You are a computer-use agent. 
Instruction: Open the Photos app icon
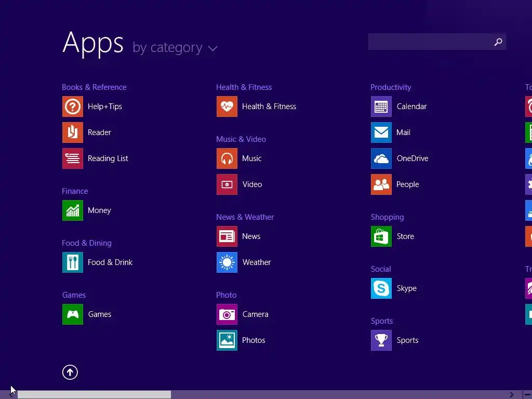click(x=227, y=340)
